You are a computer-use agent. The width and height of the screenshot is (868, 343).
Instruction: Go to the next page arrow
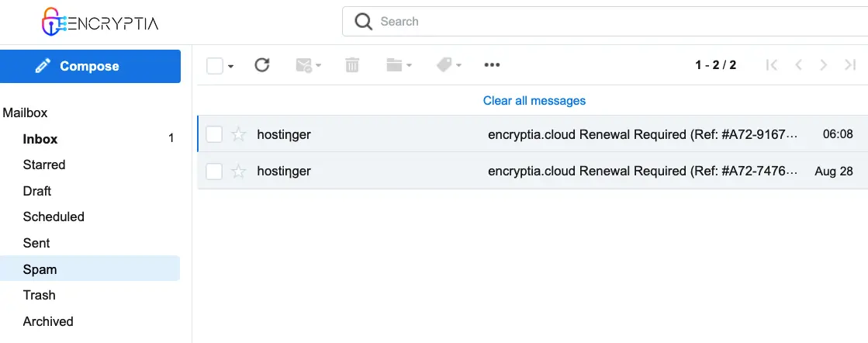click(x=824, y=65)
